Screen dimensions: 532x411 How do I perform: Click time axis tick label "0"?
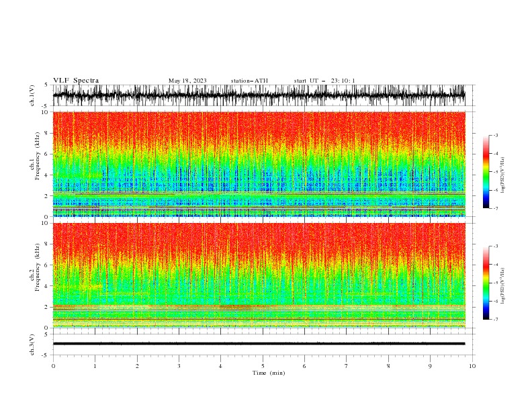pyautogui.click(x=53, y=366)
